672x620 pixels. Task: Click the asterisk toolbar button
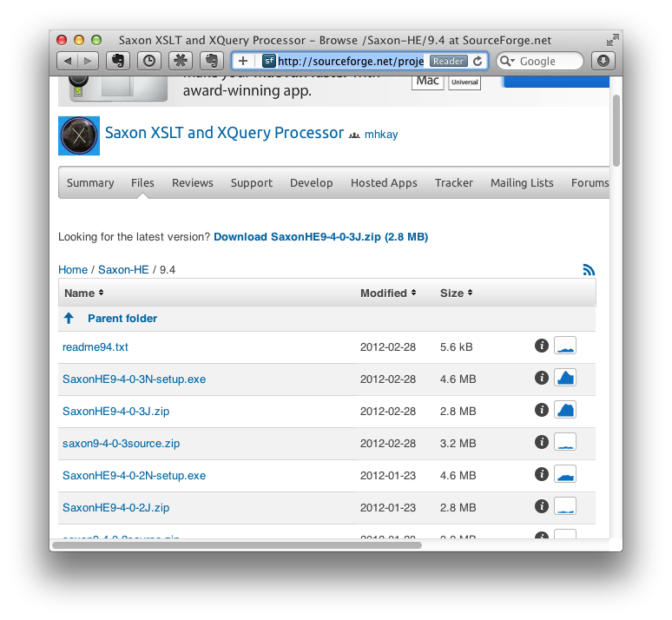pyautogui.click(x=181, y=61)
